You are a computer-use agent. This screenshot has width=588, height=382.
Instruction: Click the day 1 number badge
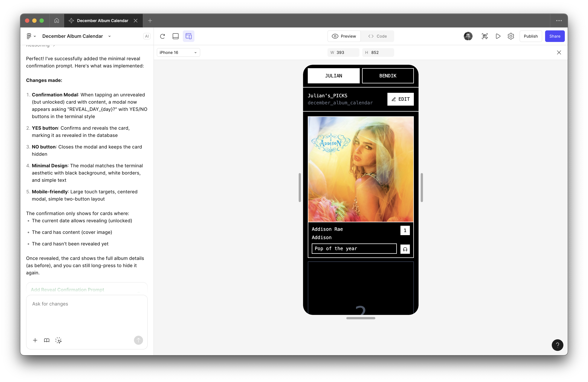click(405, 230)
